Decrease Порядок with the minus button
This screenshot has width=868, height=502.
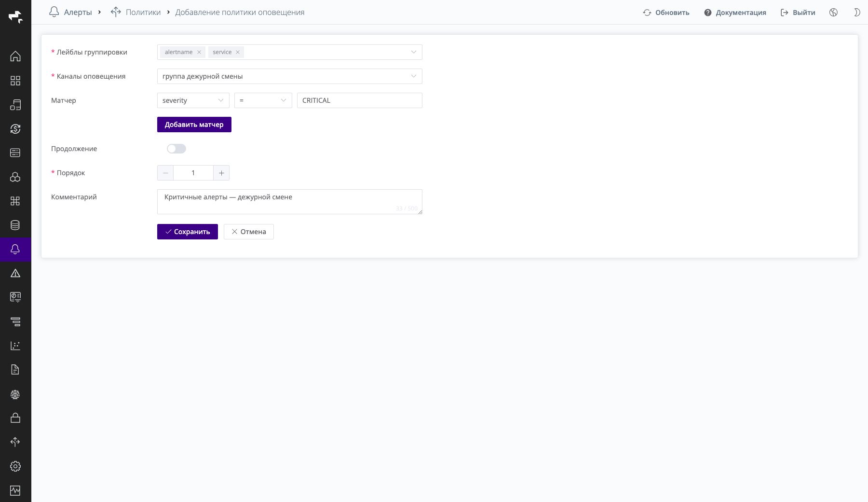[165, 173]
